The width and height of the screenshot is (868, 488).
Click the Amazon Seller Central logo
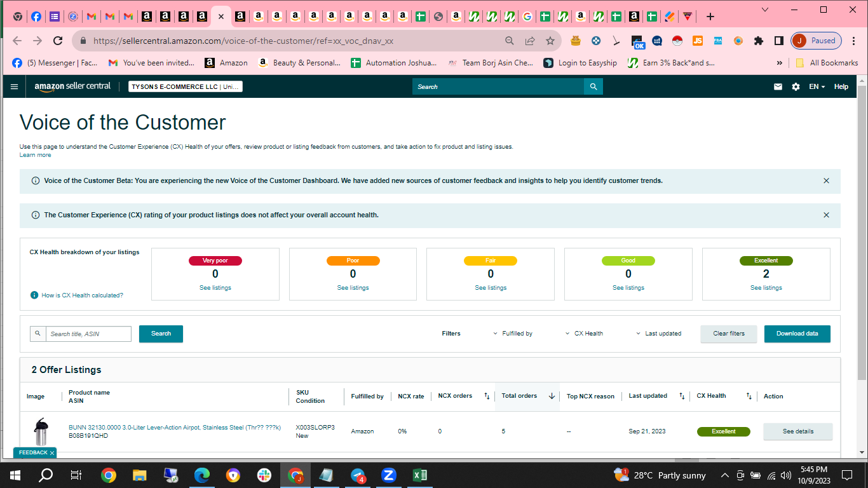point(72,86)
